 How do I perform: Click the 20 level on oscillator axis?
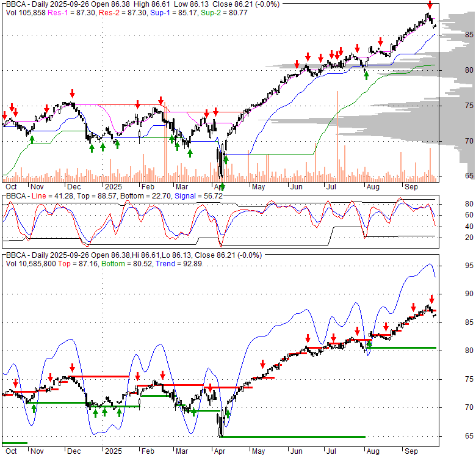[x=469, y=238]
